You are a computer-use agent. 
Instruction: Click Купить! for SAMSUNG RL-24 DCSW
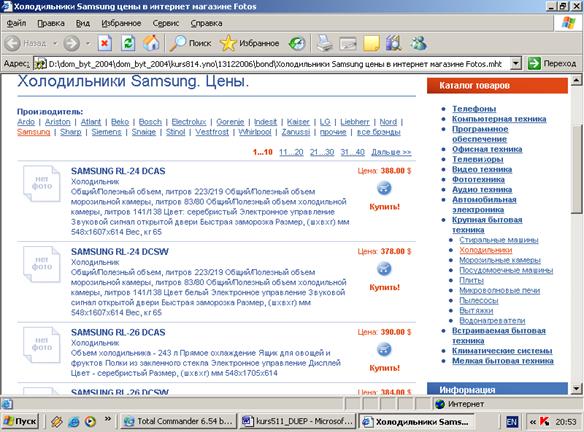point(384,287)
